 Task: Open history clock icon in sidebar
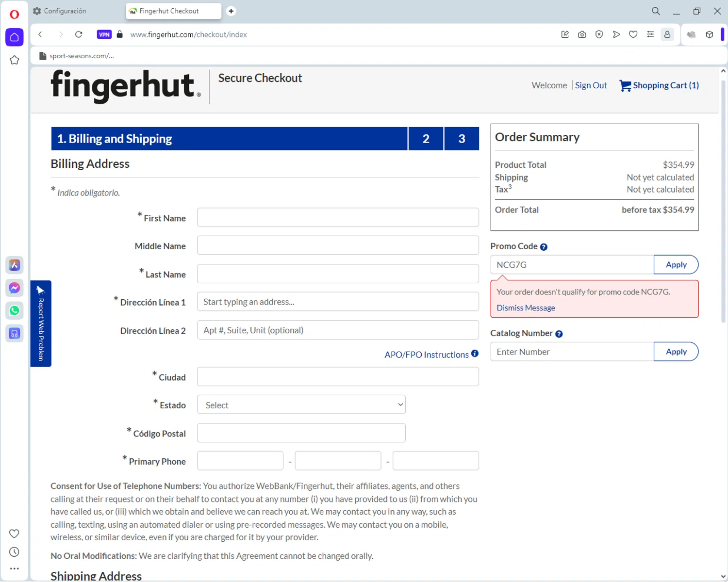[x=15, y=552]
